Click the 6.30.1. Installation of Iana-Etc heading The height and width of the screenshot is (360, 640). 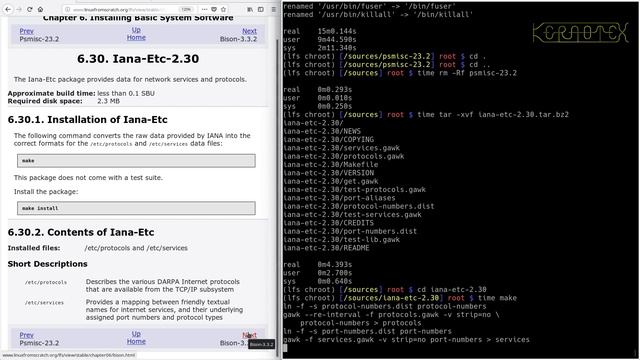pyautogui.click(x=87, y=120)
